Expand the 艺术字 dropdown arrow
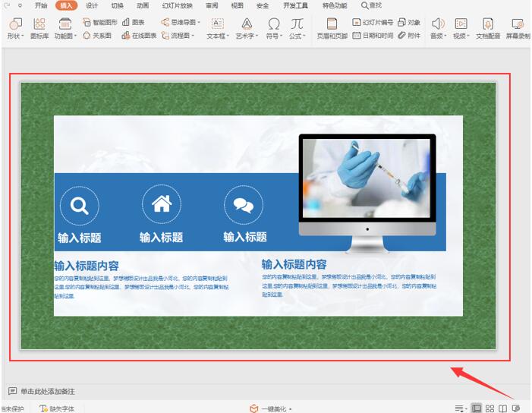This screenshot has width=532, height=413. pyautogui.click(x=257, y=36)
